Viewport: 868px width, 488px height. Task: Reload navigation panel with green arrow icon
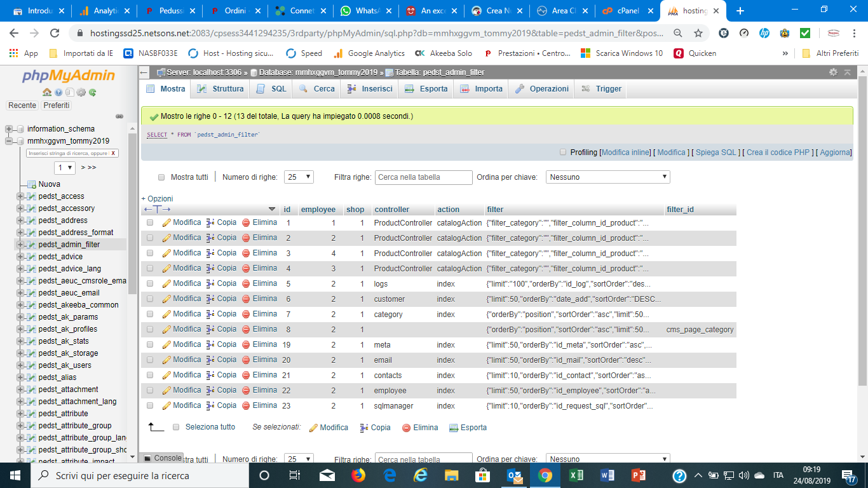coord(93,92)
